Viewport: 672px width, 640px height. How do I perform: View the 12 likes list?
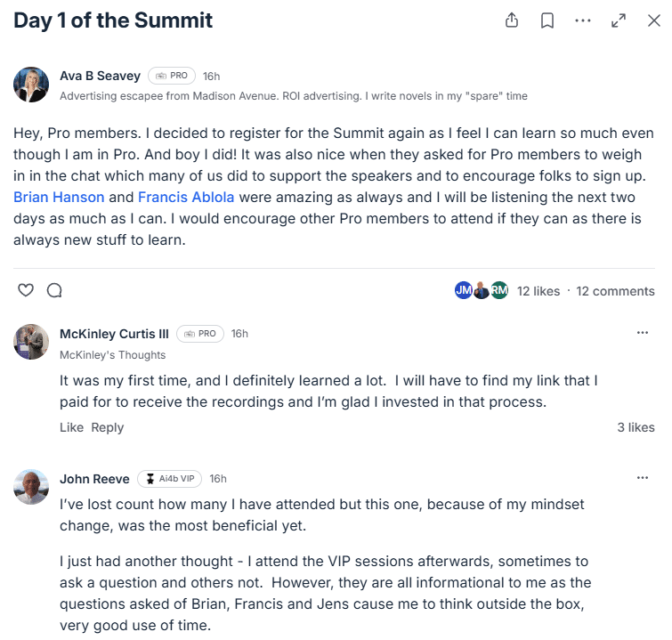(538, 291)
